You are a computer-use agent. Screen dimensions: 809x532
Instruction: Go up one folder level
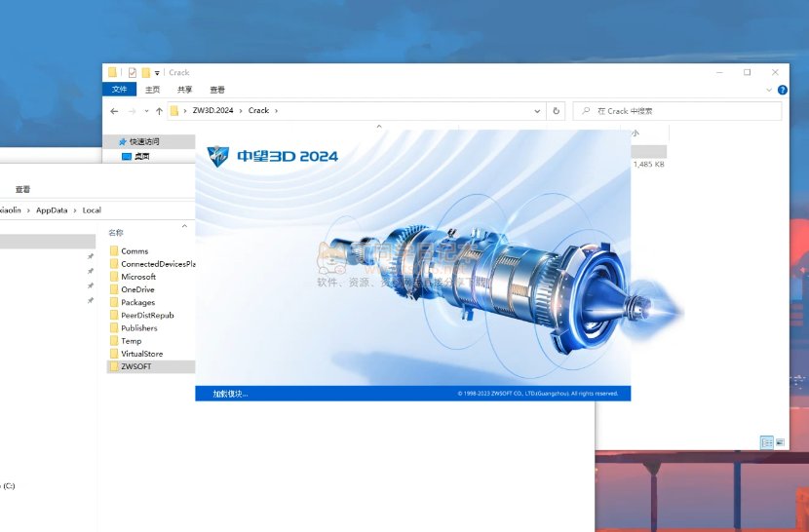pos(159,111)
